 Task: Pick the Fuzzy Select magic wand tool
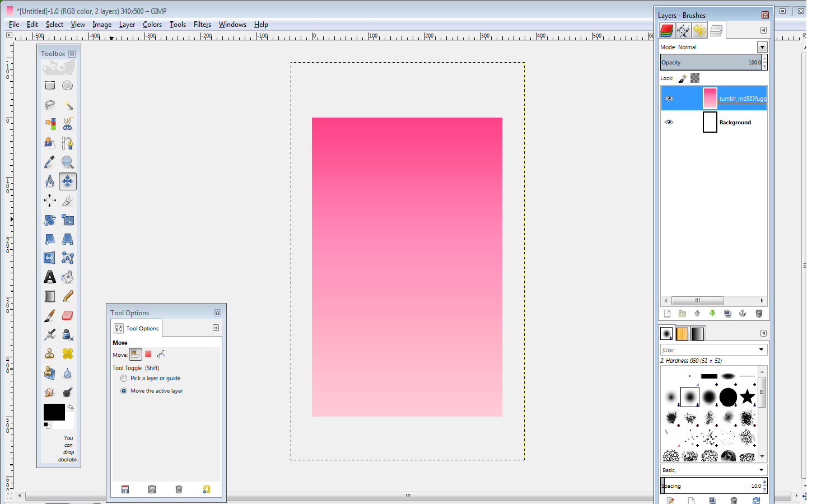68,105
